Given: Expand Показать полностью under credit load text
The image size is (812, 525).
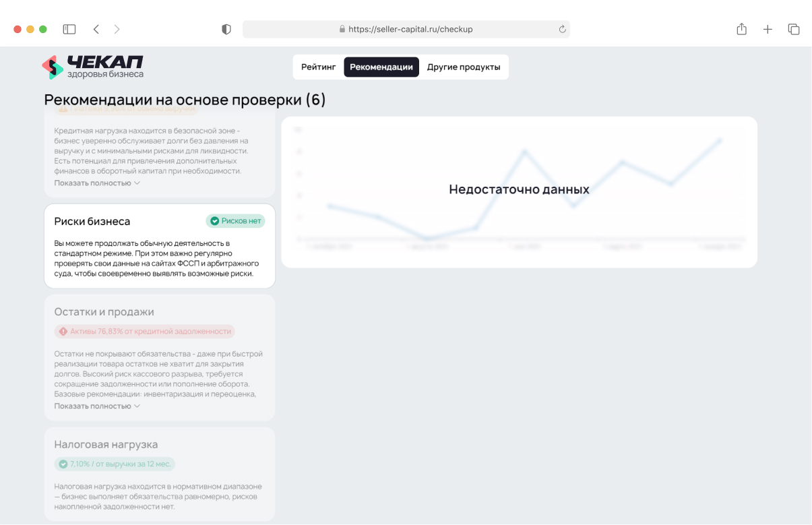Looking at the screenshot, I should (97, 183).
